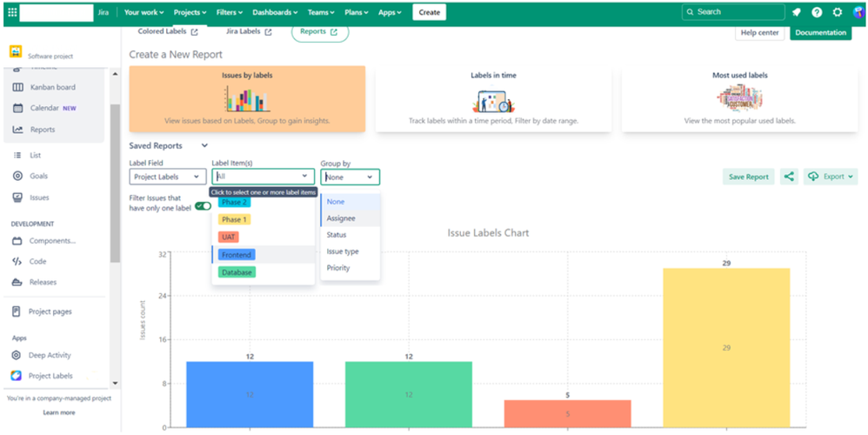Choose the Phase 2 label item
Image resolution: width=868 pixels, height=435 pixels.
[234, 202]
